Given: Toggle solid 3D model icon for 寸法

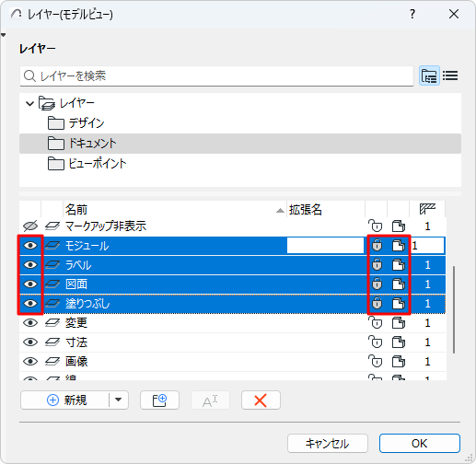Looking at the screenshot, I should coord(399,342).
